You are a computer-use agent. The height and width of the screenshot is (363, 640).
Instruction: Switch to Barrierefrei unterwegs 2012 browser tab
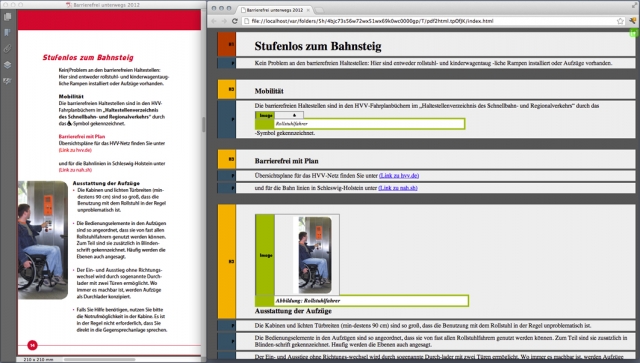(x=274, y=10)
